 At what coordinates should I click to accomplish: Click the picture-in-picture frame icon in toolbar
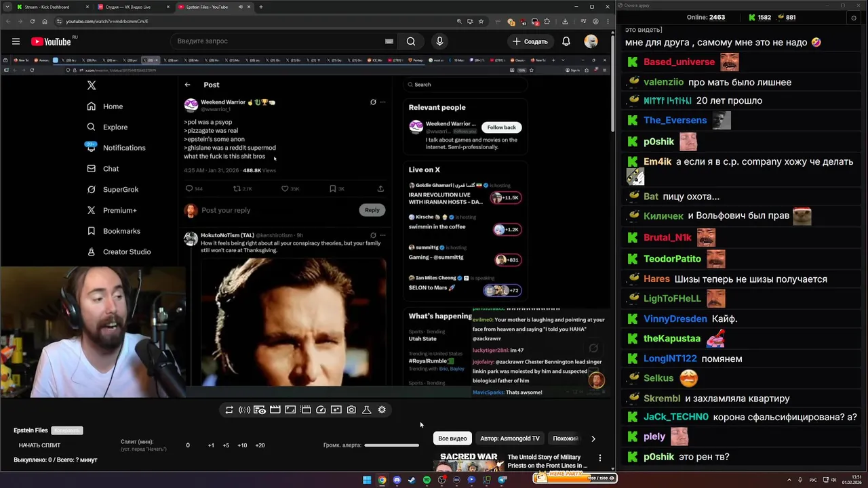pos(290,410)
